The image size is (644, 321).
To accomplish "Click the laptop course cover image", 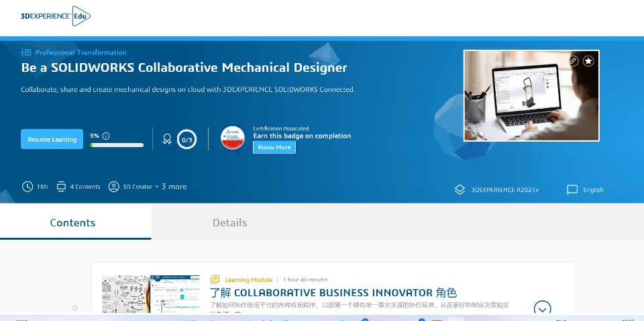I will click(531, 96).
